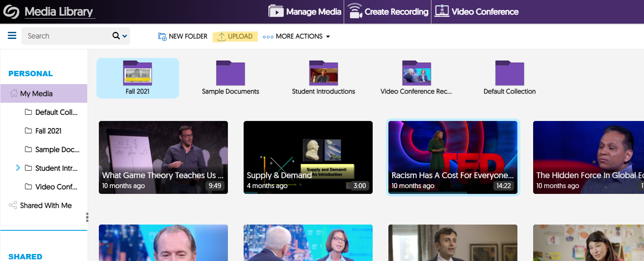644x261 pixels.
Task: Click the New Folder button
Action: pyautogui.click(x=183, y=36)
